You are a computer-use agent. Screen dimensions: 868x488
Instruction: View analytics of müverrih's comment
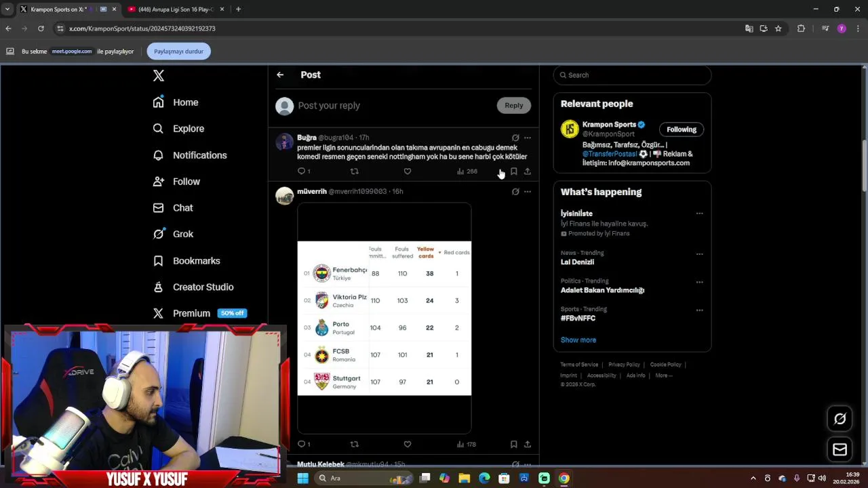467,445
